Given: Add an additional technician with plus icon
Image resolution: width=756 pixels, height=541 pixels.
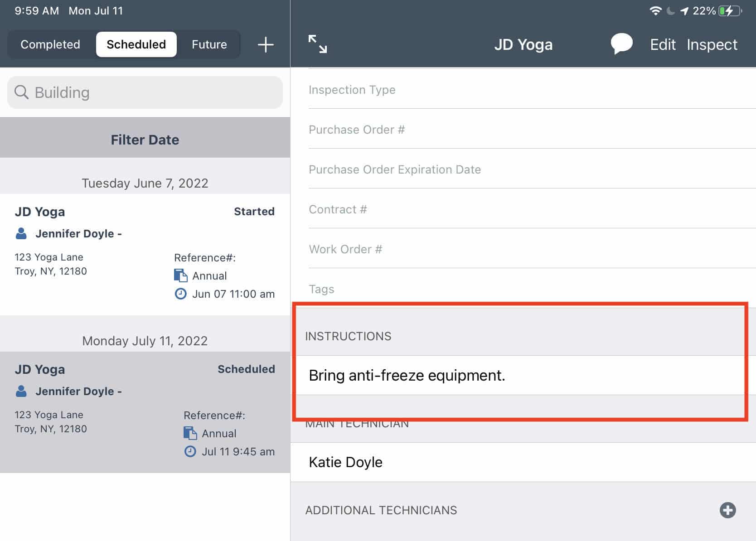Looking at the screenshot, I should pyautogui.click(x=727, y=510).
